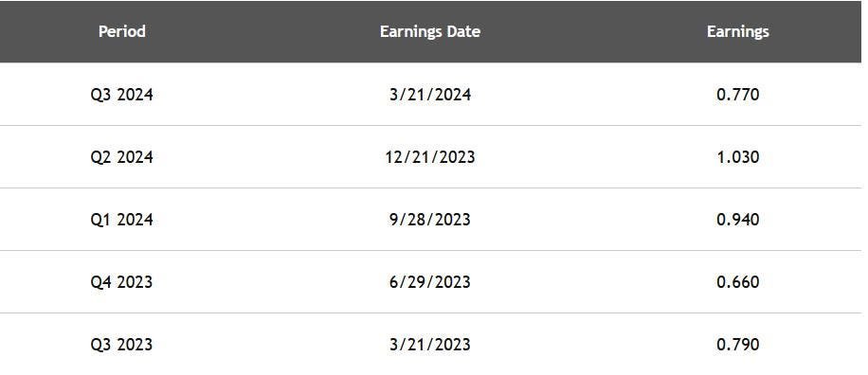
Task: Click the 3/21/2023 earnings date
Action: coord(430,345)
